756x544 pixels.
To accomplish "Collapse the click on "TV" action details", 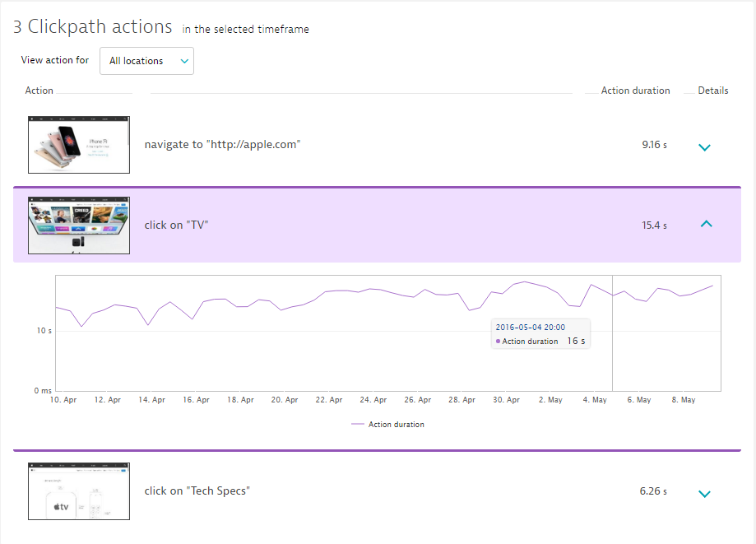I will 706,224.
